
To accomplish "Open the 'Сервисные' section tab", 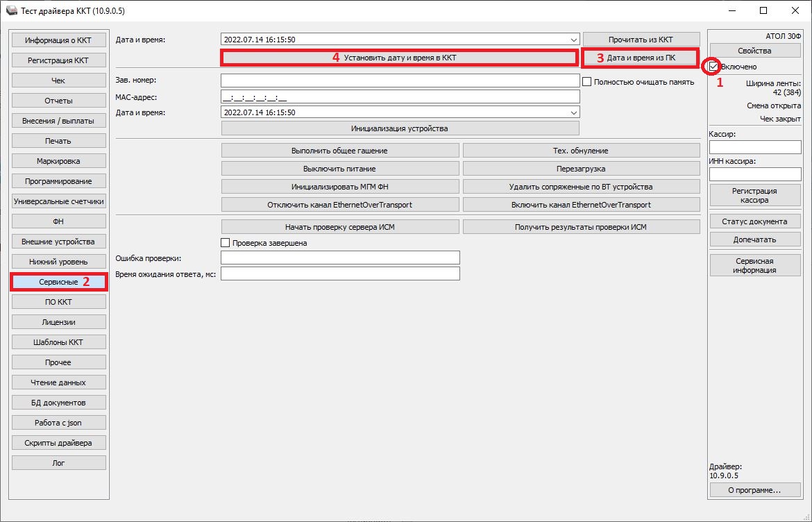I will (x=59, y=282).
